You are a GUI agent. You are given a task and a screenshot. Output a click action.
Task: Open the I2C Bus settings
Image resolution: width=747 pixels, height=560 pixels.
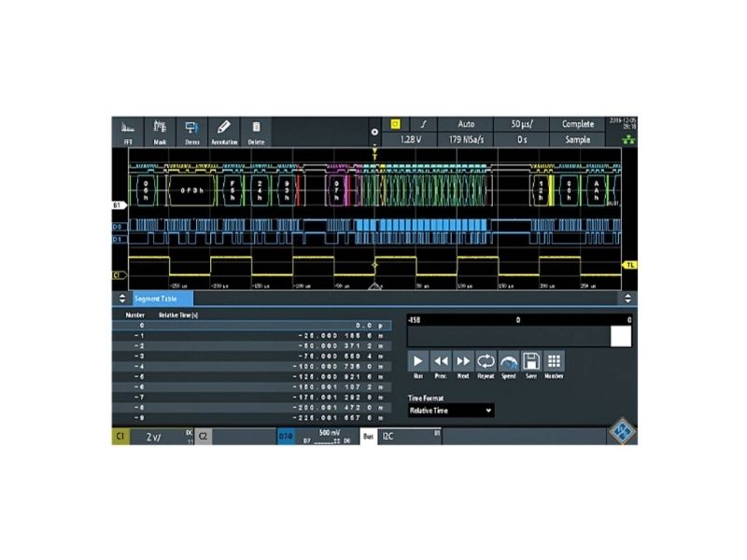410,436
